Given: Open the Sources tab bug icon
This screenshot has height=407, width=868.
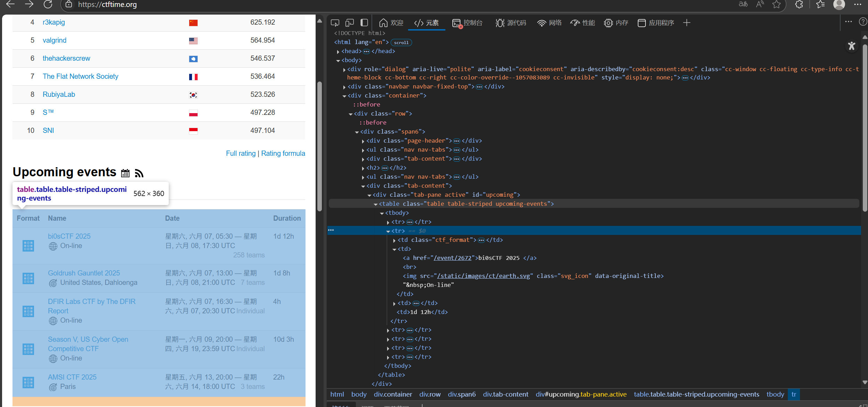Looking at the screenshot, I should (500, 23).
